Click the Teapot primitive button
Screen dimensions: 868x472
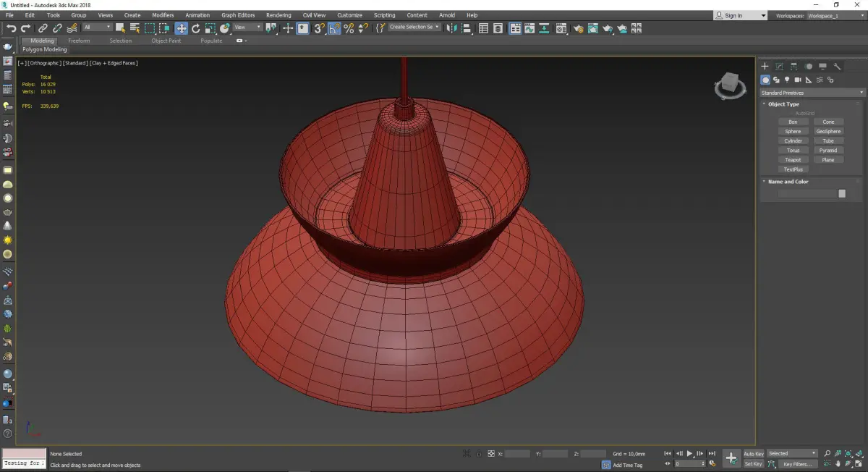[x=793, y=160]
